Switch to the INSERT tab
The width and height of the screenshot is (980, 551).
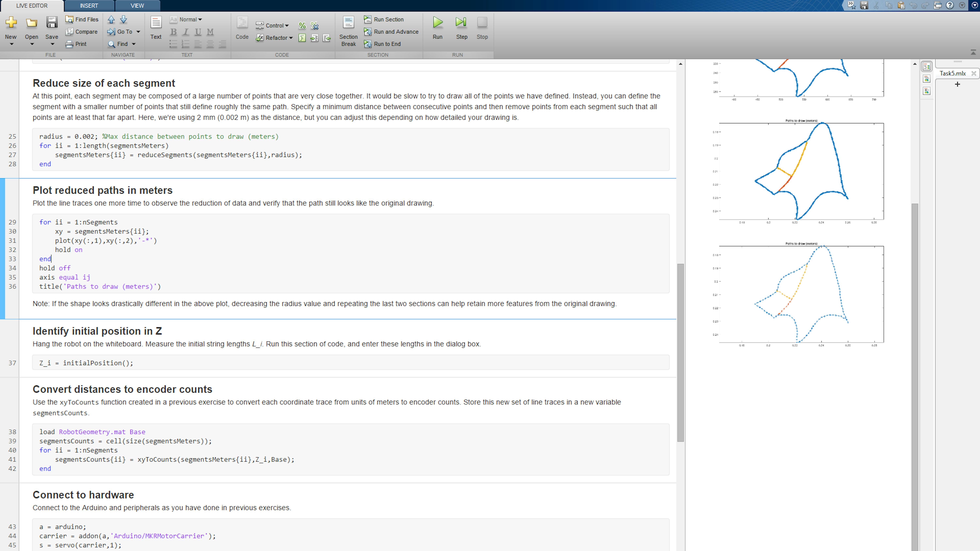point(89,6)
